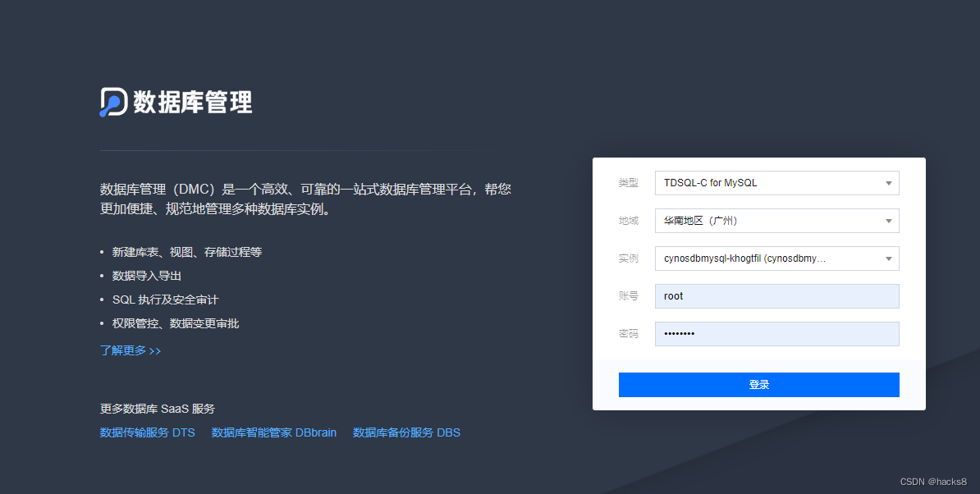980x494 pixels.
Task: Click the 数据库管理 logo icon
Action: point(114,102)
